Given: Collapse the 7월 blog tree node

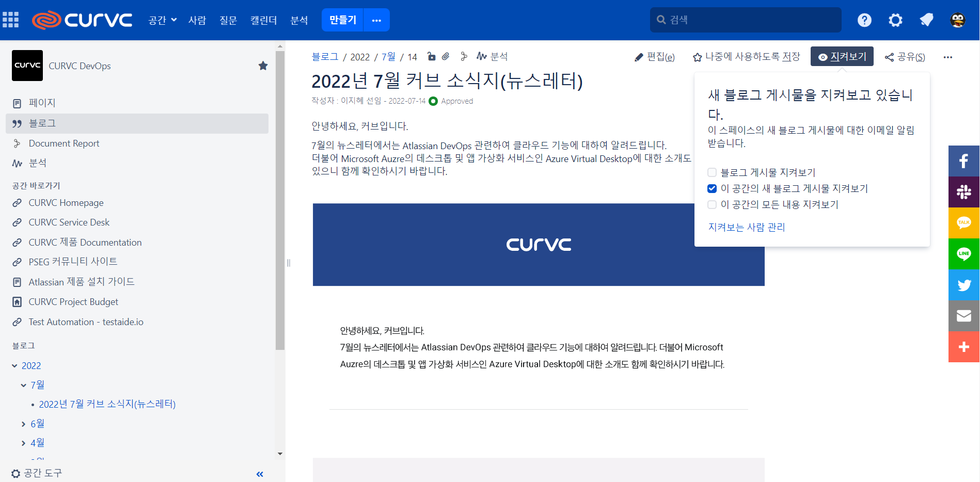Looking at the screenshot, I should coord(23,385).
